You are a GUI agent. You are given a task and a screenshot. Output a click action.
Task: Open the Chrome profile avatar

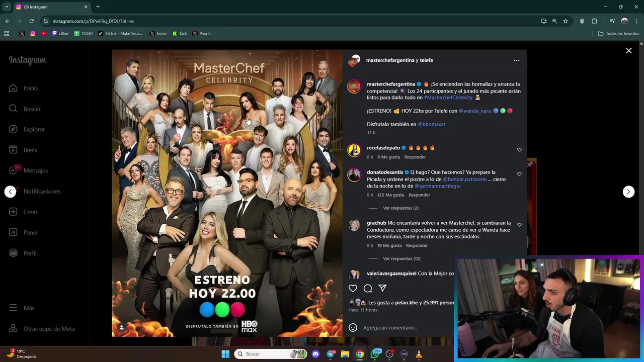point(624,21)
